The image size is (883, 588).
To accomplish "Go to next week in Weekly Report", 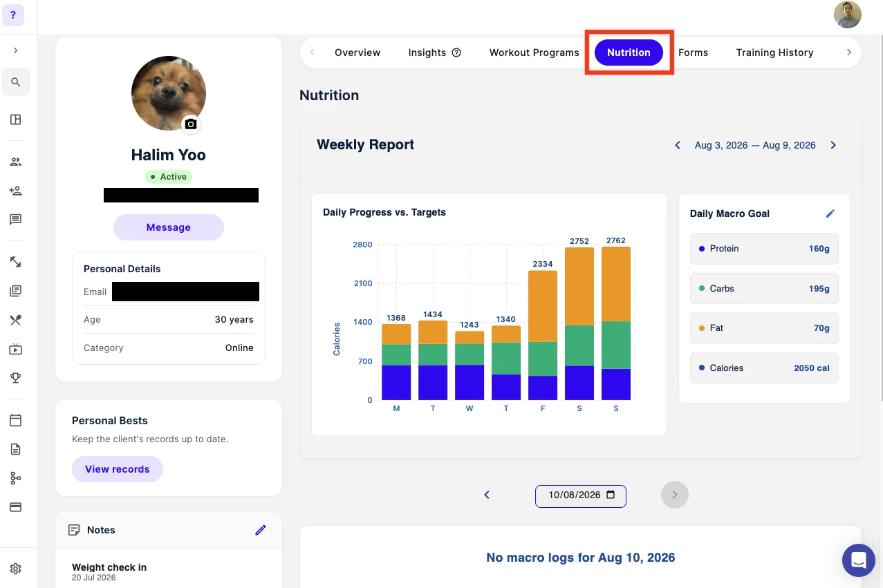I will click(833, 145).
